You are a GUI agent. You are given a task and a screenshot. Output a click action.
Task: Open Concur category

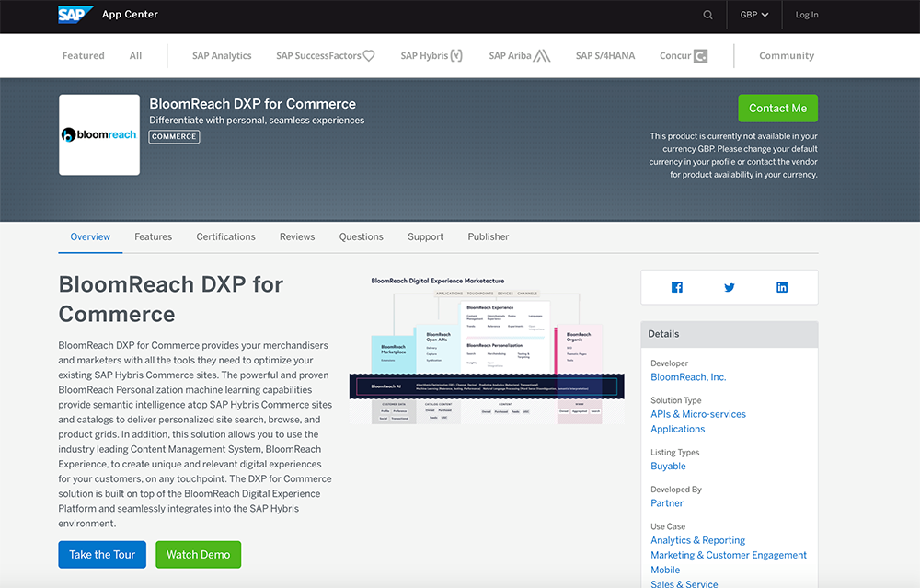(x=684, y=56)
